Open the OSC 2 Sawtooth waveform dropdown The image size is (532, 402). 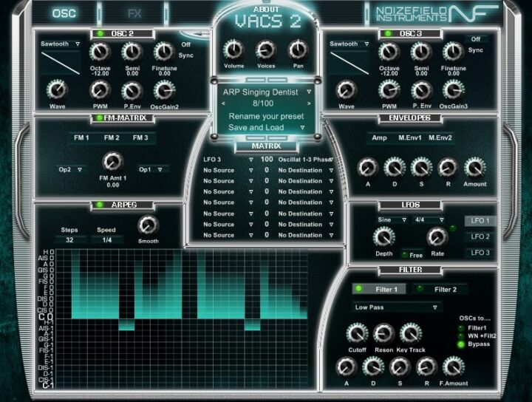(x=61, y=44)
